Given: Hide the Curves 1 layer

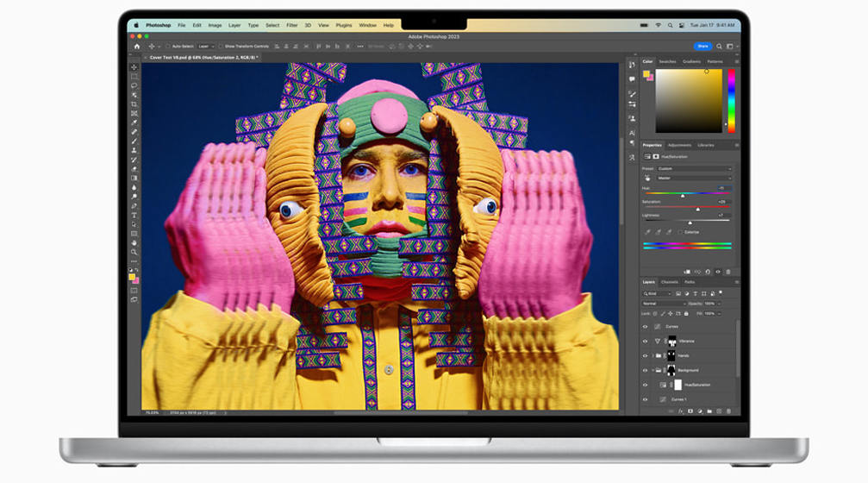Looking at the screenshot, I should point(645,399).
